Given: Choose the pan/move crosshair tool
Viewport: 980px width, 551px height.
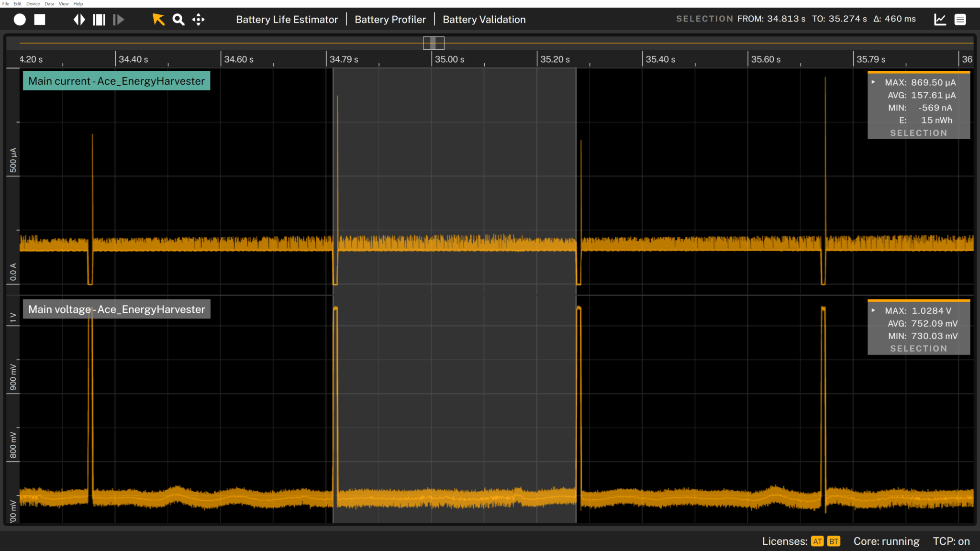Looking at the screenshot, I should pos(199,20).
